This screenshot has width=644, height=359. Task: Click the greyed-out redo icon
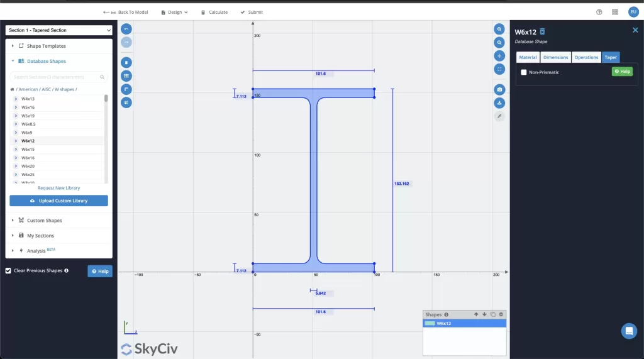point(126,42)
